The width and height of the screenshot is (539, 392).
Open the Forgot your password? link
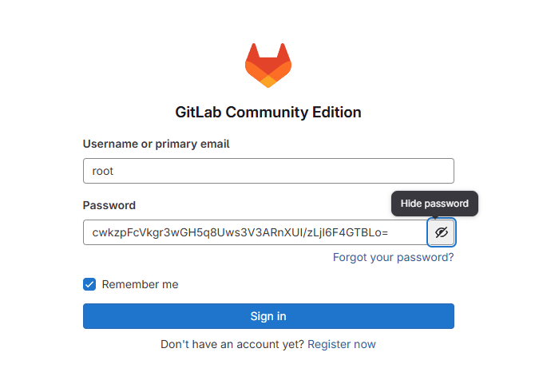pos(393,257)
